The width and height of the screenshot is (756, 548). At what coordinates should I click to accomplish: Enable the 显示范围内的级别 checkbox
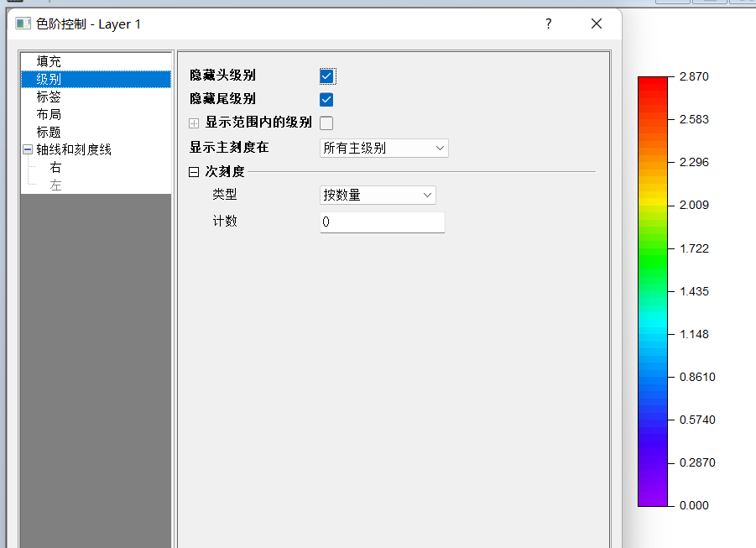click(x=327, y=123)
